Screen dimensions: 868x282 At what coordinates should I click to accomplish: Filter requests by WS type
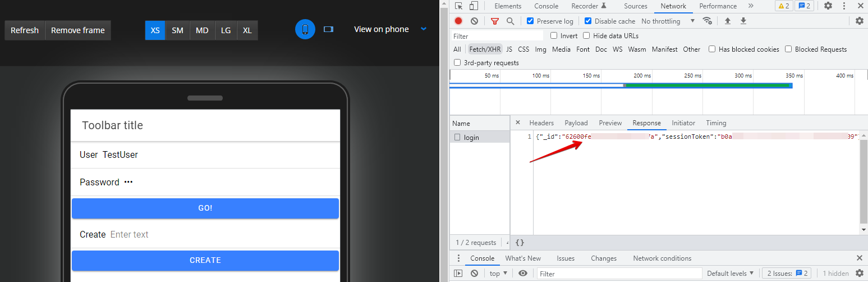pyautogui.click(x=617, y=49)
